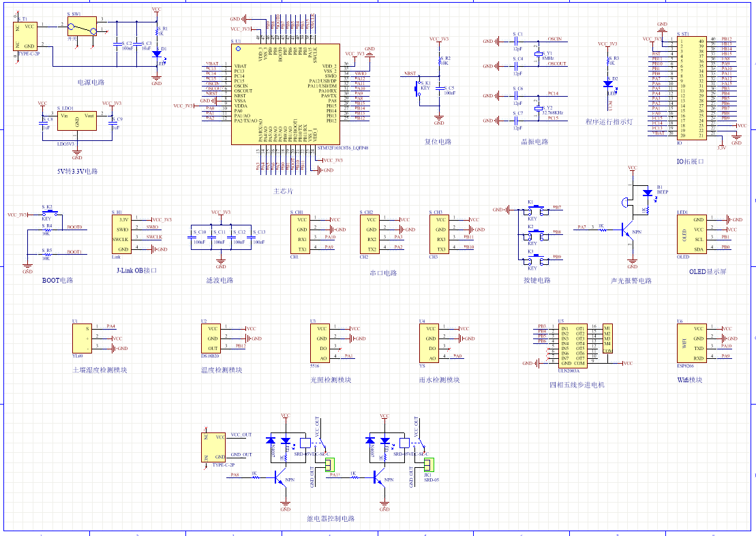This screenshot has width=756, height=536.
Task: Click the '程序运行指示灯' label
Action: (609, 122)
